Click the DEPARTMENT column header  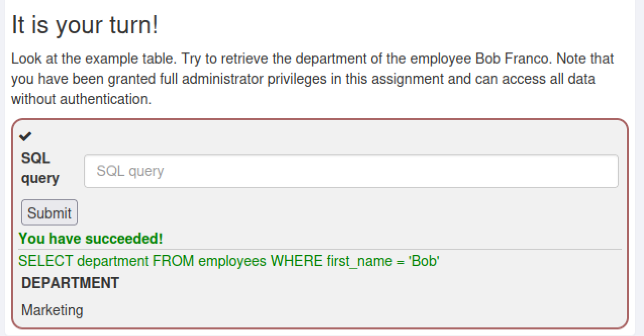point(70,283)
